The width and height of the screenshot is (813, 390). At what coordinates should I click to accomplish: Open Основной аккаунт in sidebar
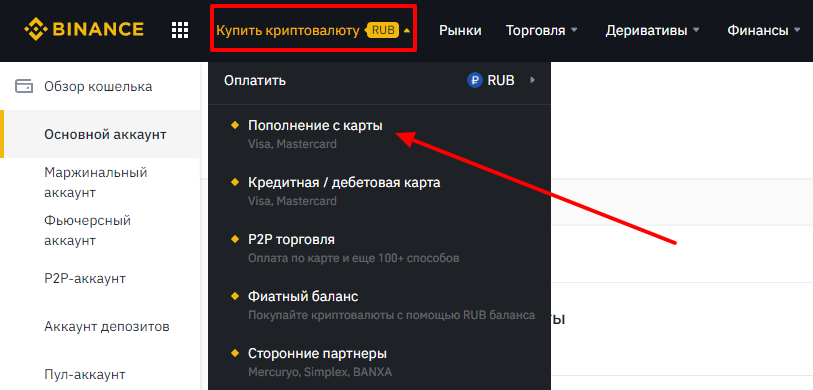tap(100, 134)
